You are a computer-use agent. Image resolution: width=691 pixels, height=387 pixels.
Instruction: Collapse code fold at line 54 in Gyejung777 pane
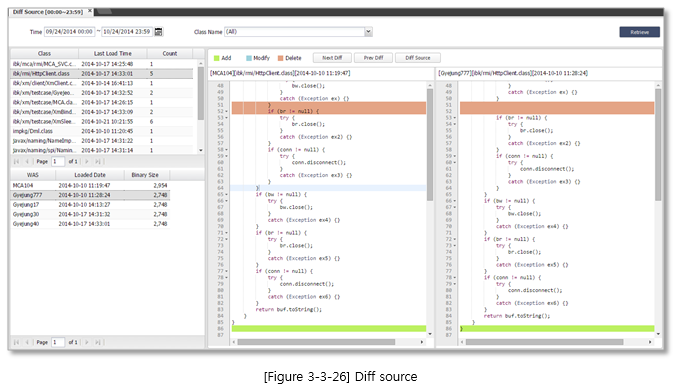(x=455, y=124)
